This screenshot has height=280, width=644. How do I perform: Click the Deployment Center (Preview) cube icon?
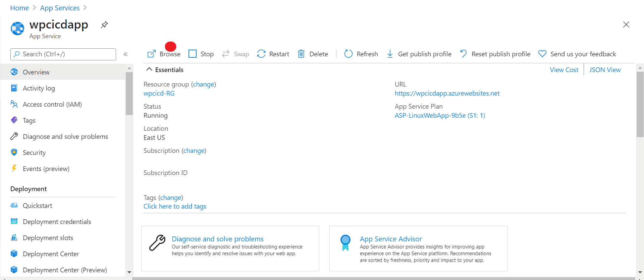pos(14,270)
